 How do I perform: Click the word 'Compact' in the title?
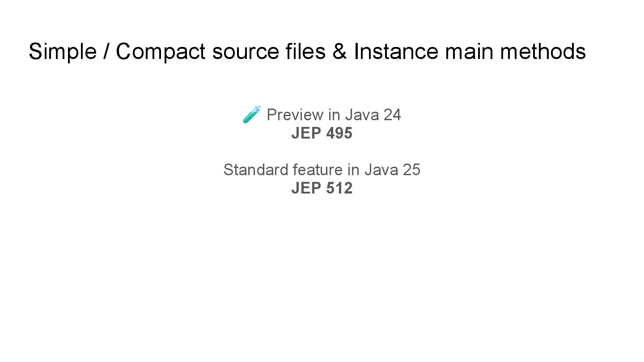(x=161, y=51)
